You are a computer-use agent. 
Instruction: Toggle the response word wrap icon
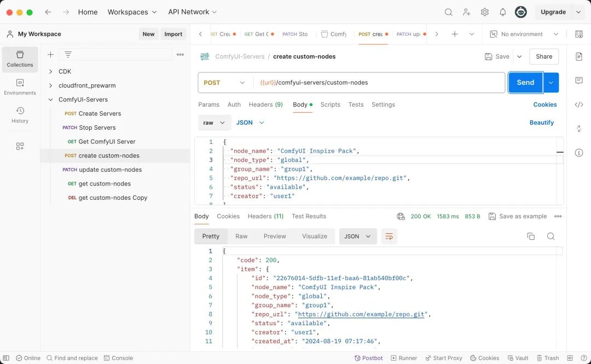389,236
